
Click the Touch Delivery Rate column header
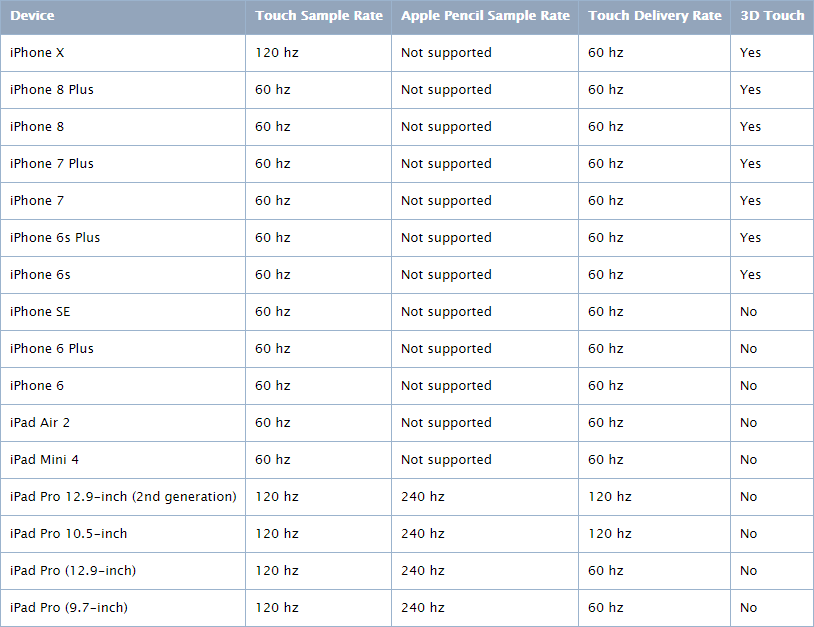pos(654,16)
